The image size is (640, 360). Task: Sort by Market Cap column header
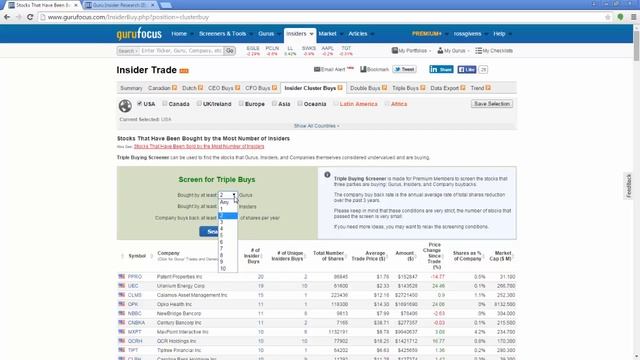pos(501,256)
